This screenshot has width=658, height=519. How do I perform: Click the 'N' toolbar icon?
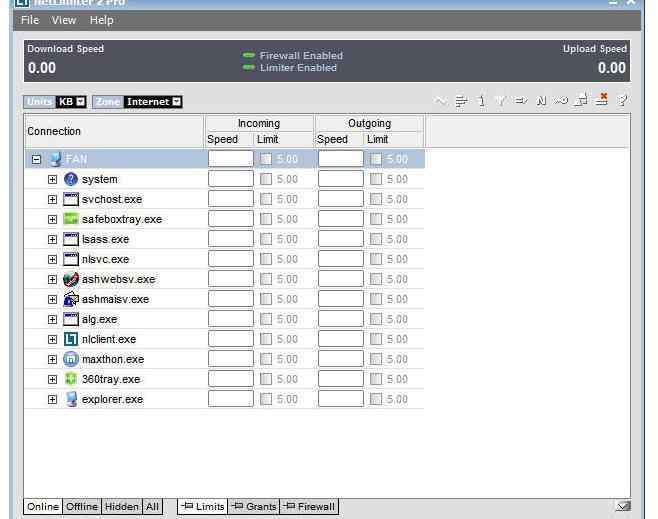pyautogui.click(x=541, y=101)
